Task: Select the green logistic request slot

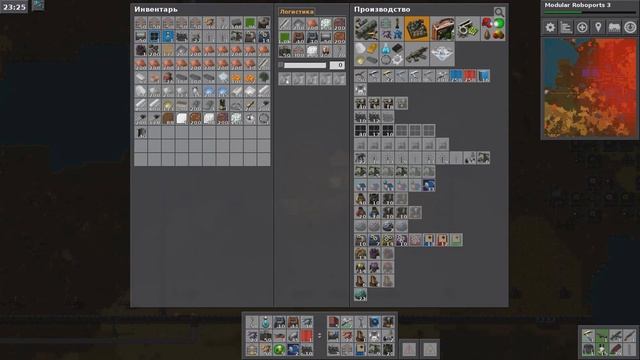Action: (x=284, y=38)
